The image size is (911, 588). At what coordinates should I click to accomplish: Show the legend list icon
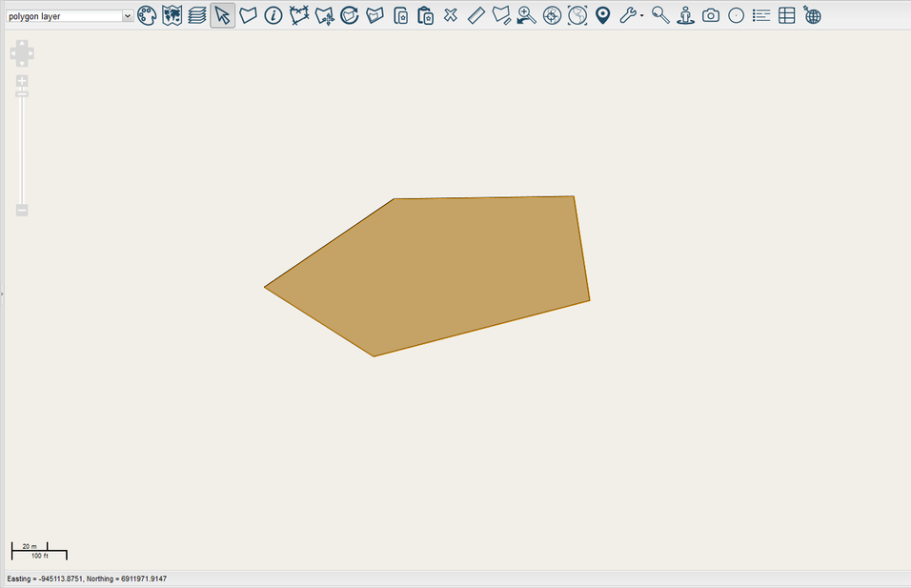tap(761, 15)
